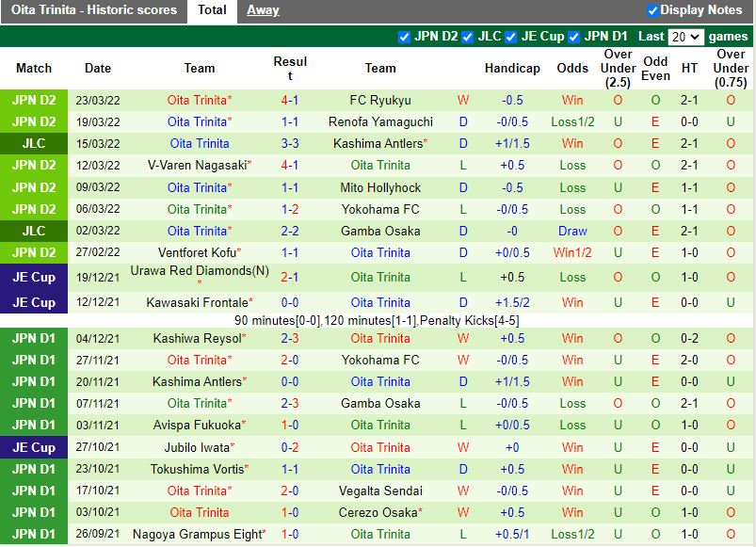This screenshot has height=547, width=756.
Task: Open Kashima Antlers link on 15/03/22 row
Action: pos(380,144)
